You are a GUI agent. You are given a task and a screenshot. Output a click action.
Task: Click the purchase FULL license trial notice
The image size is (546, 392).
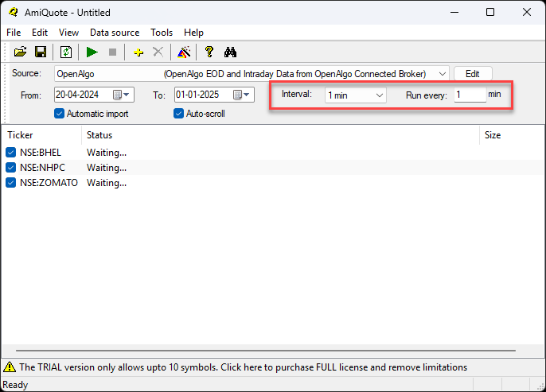243,367
